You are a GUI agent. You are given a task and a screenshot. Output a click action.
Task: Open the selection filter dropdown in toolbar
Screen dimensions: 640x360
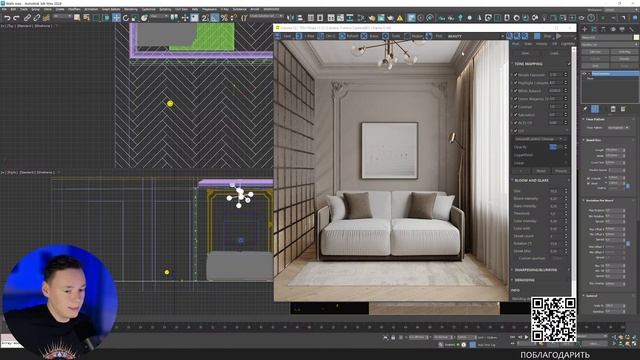click(62, 16)
